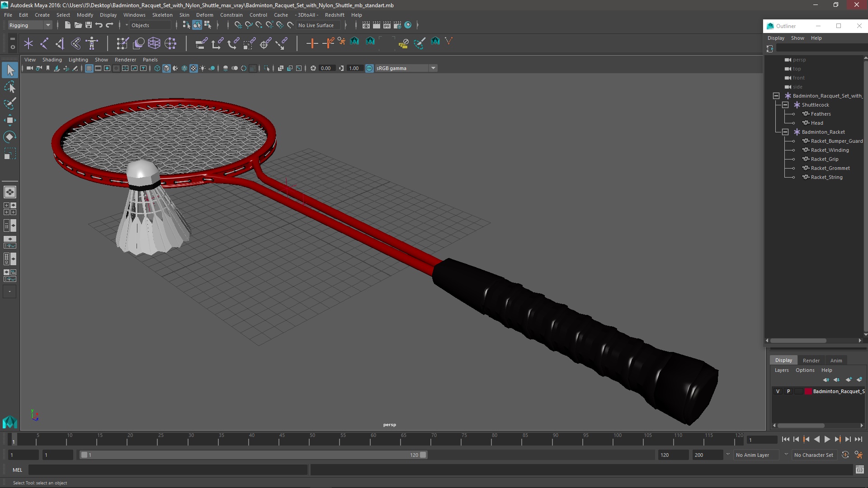The height and width of the screenshot is (488, 868).
Task: Select Racket_Grip in the Outliner
Action: [824, 159]
